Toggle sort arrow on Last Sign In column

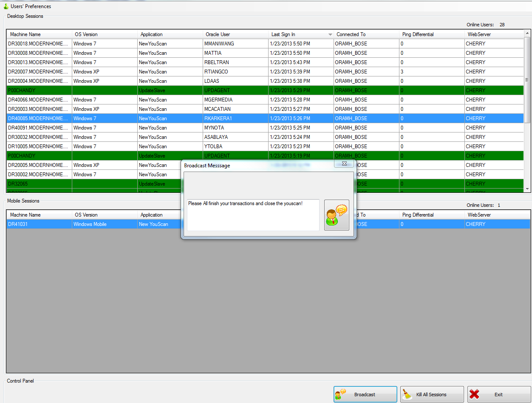click(x=330, y=34)
